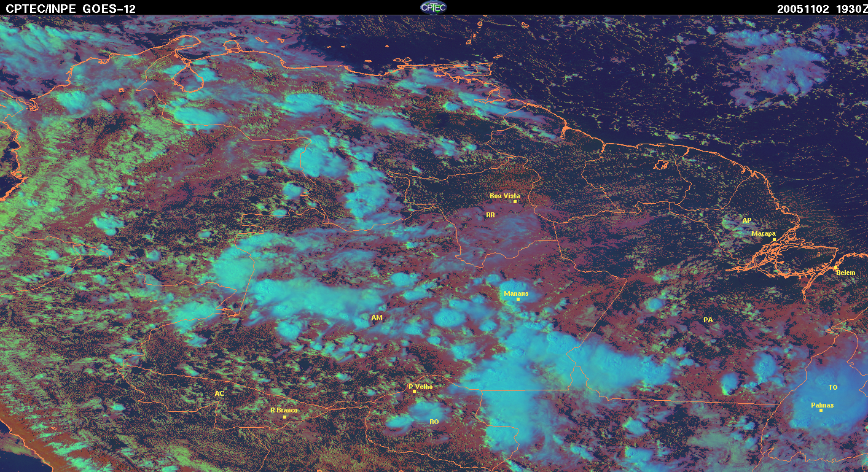Click the 'AP' state label

point(747,220)
